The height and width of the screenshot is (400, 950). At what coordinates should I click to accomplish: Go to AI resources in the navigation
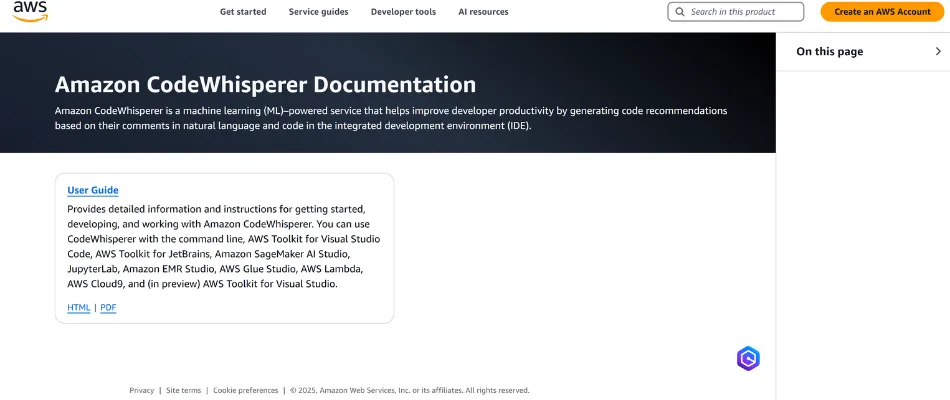coord(483,12)
